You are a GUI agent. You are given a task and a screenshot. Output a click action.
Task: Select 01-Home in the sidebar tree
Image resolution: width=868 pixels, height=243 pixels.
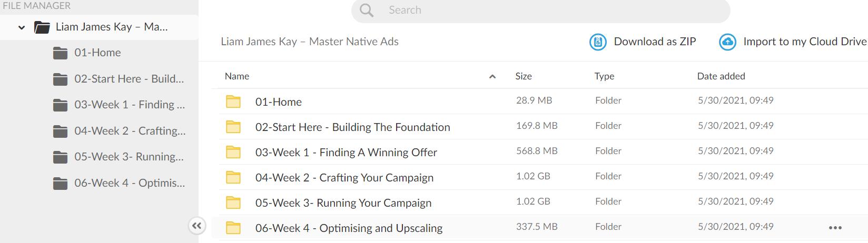click(97, 53)
